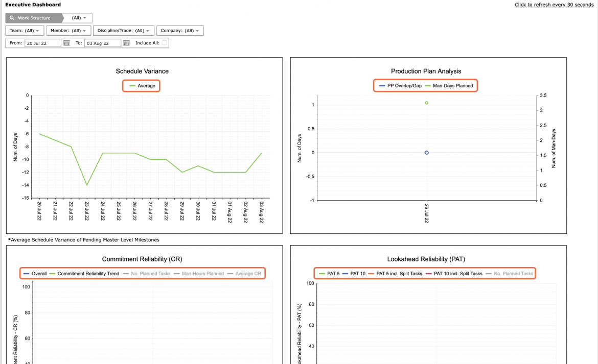Toggle the PAT 10 legend series
Image resolution: width=598 pixels, height=364 pixels.
pyautogui.click(x=354, y=273)
